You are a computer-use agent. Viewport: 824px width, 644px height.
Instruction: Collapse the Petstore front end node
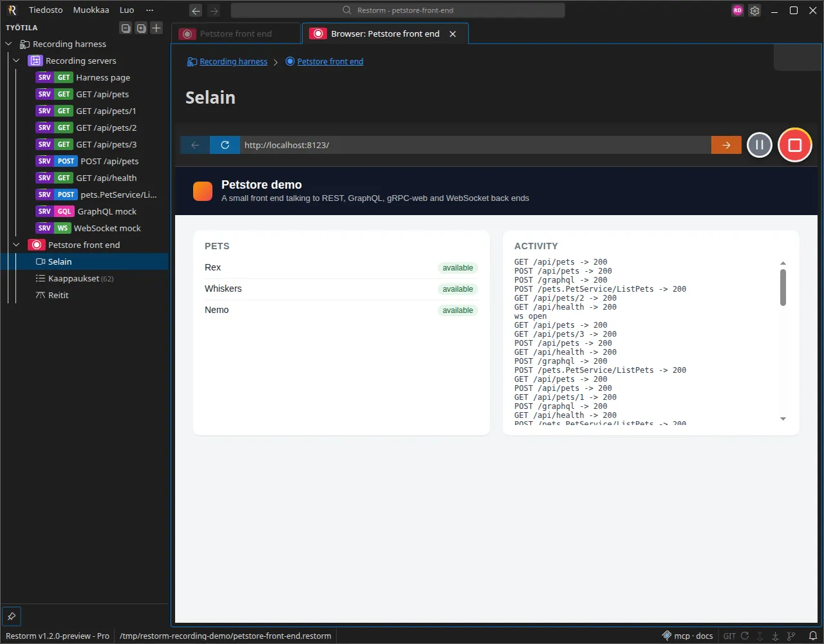(x=17, y=245)
